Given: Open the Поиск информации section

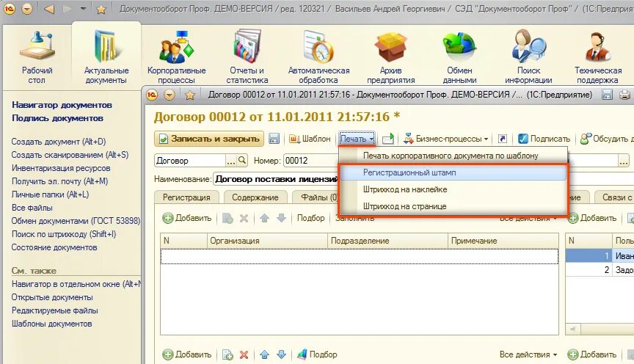Looking at the screenshot, I should (x=528, y=57).
